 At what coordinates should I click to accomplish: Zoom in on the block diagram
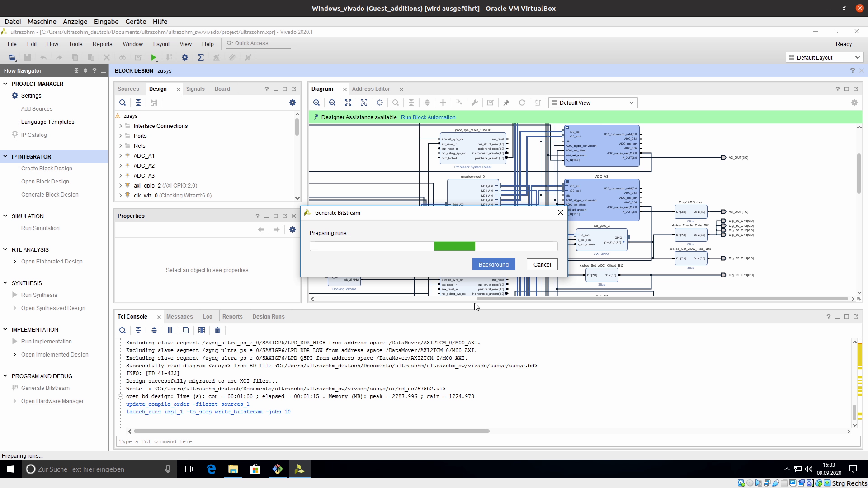tap(316, 103)
